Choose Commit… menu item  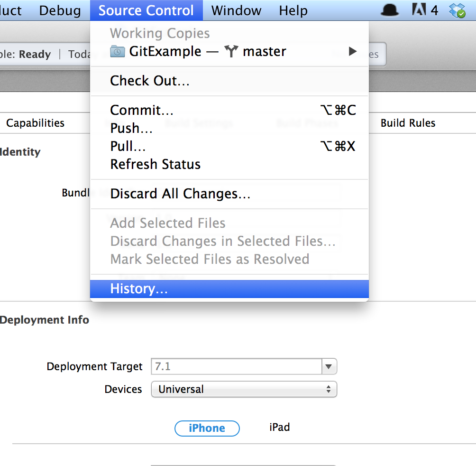click(x=229, y=110)
